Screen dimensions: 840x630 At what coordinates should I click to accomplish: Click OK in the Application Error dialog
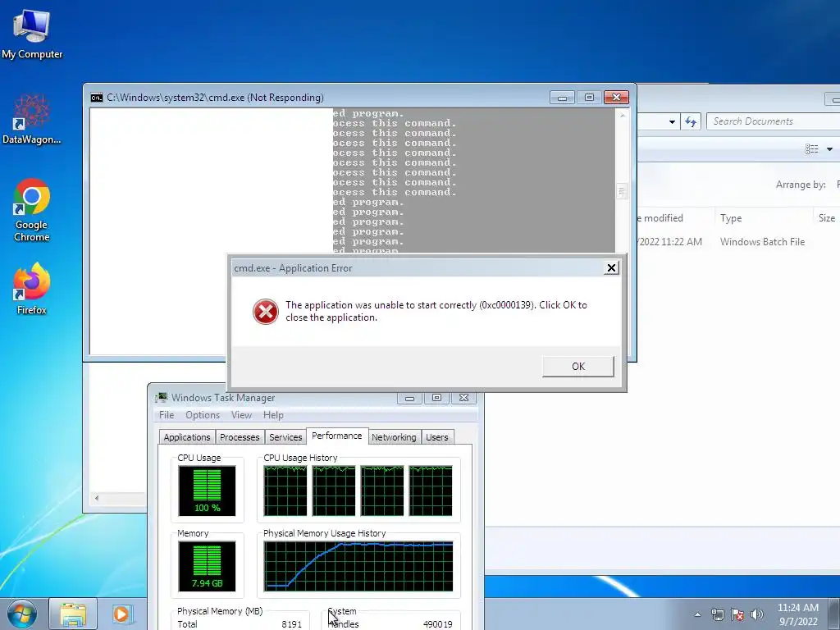[x=578, y=367]
